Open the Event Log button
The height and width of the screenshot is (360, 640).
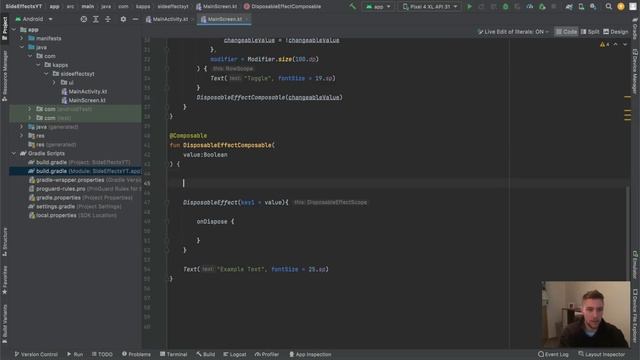(x=553, y=354)
